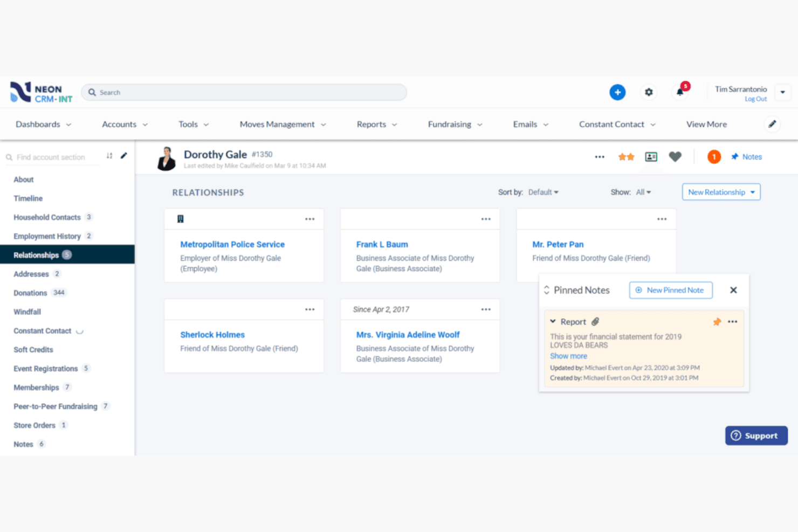
Task: Open the New Relationship dropdown button
Action: pos(721,192)
